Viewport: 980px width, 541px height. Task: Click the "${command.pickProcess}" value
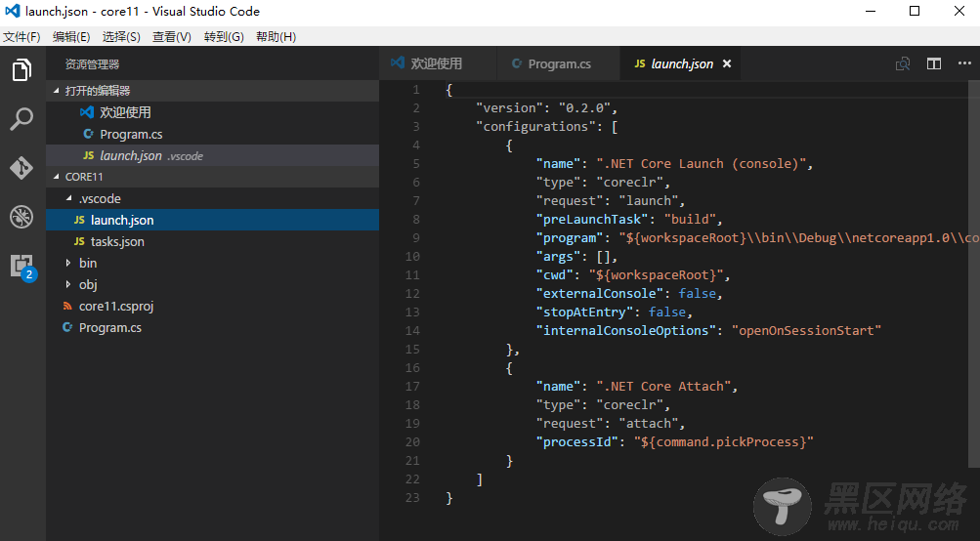click(x=724, y=442)
